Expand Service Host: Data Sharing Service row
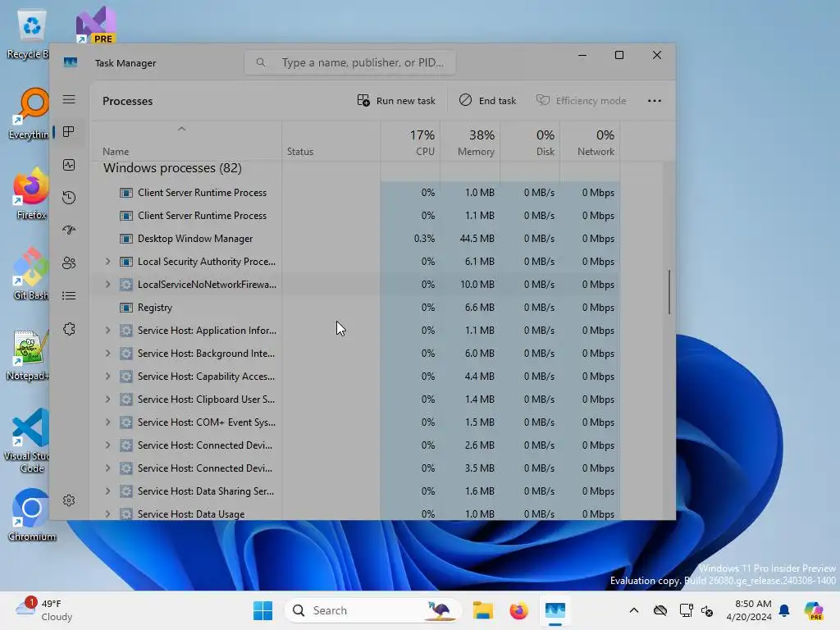The width and height of the screenshot is (840, 630). (x=107, y=491)
